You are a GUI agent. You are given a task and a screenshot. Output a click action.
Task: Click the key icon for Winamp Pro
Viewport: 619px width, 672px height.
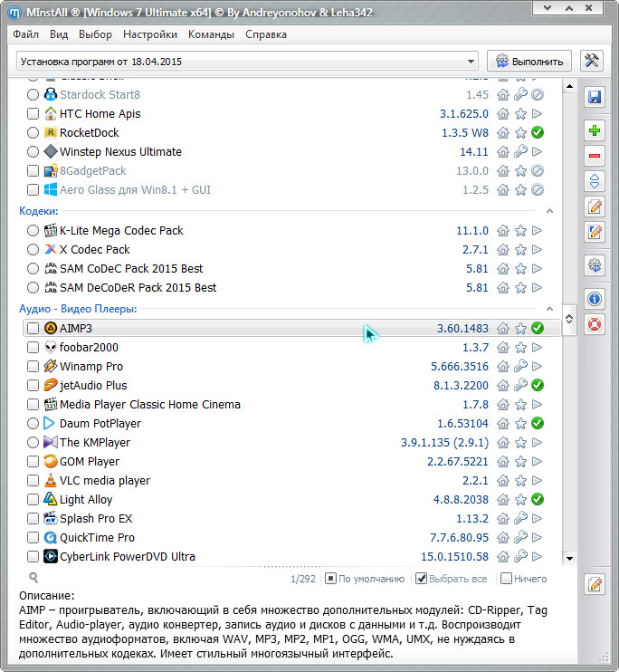[x=520, y=367]
